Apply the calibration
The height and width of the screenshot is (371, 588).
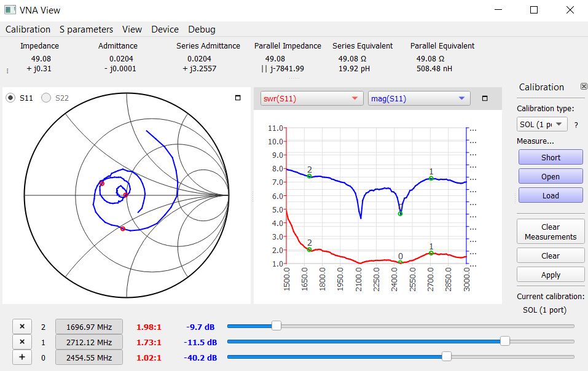[x=551, y=275]
